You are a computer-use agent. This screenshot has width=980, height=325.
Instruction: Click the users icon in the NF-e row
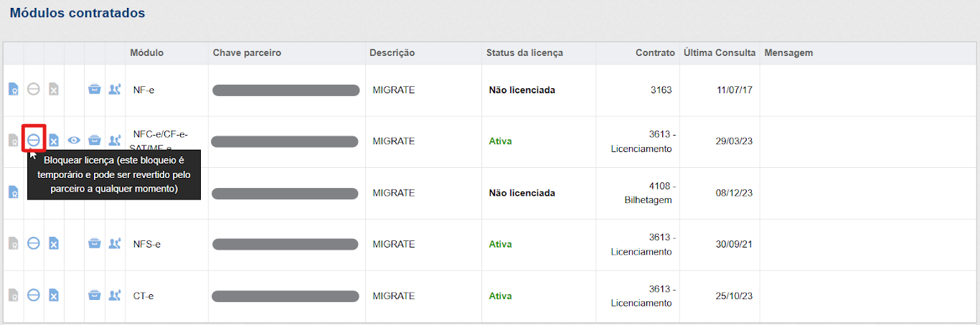[114, 90]
